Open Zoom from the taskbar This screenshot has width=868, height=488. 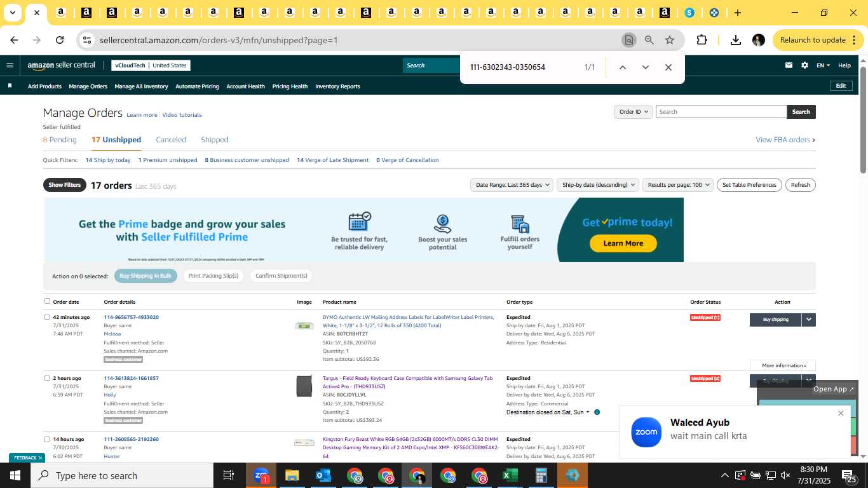coord(261,475)
